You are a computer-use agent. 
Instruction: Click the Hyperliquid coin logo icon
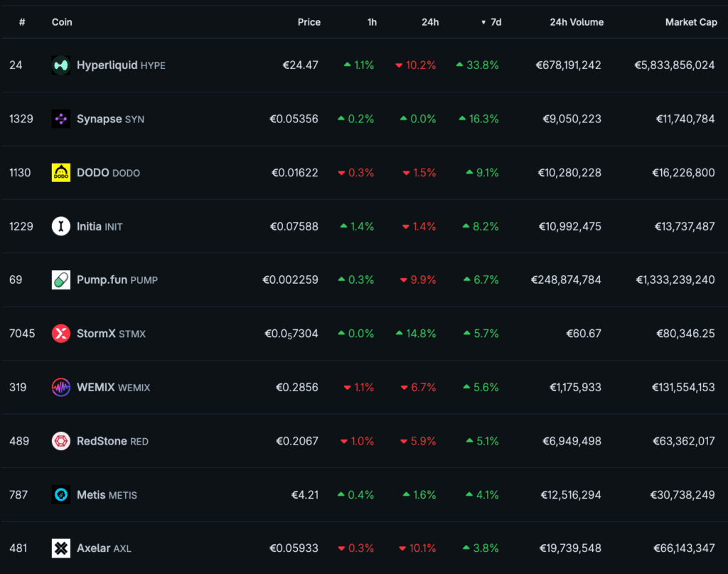pos(61,65)
